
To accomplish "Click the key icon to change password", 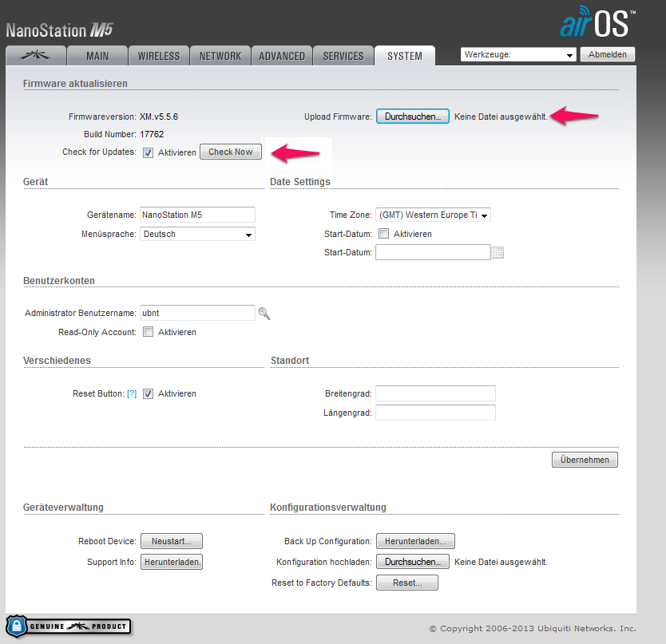I will [264, 314].
